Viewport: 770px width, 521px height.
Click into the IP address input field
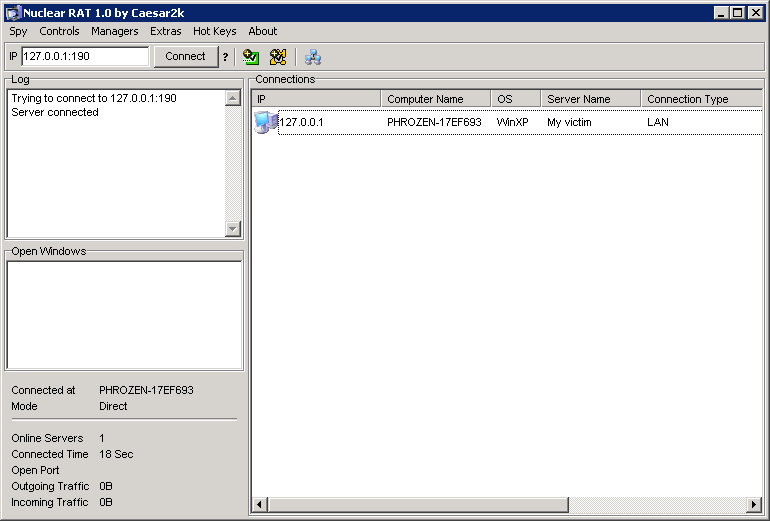[85, 57]
